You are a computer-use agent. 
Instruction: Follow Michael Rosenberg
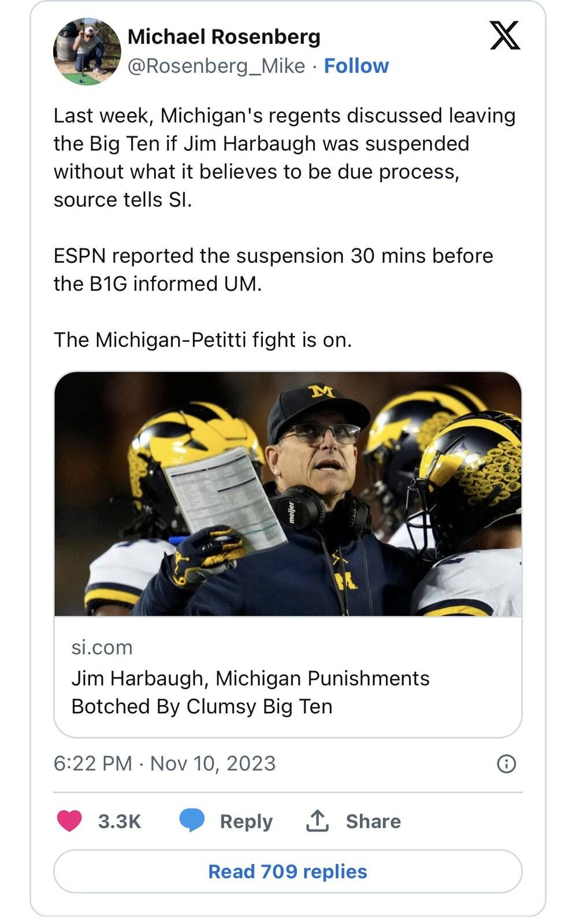(x=356, y=66)
